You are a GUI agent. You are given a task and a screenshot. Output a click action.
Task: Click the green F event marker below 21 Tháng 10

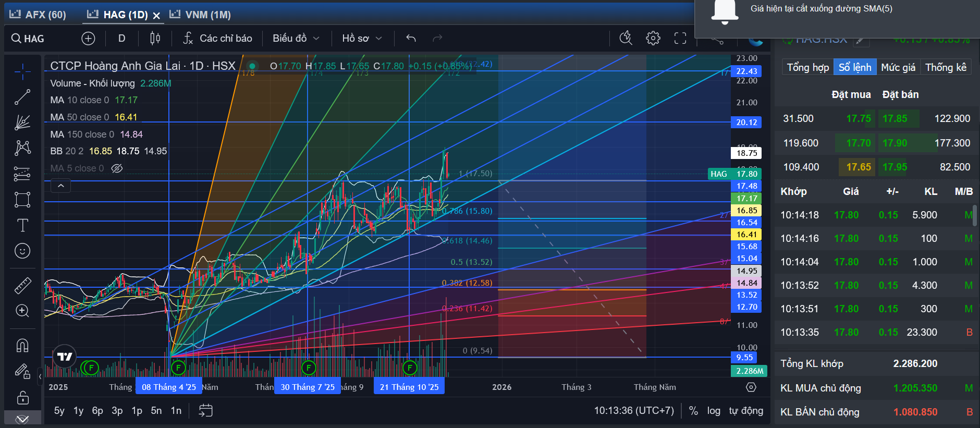410,368
